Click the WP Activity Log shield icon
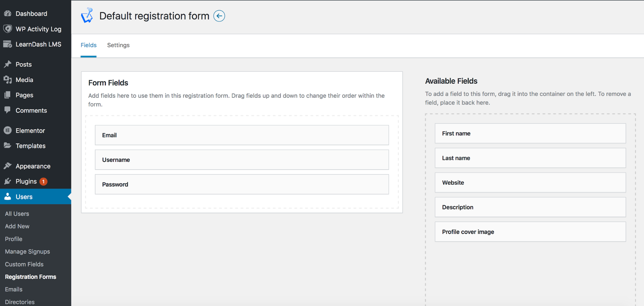The height and width of the screenshot is (306, 644). point(8,29)
